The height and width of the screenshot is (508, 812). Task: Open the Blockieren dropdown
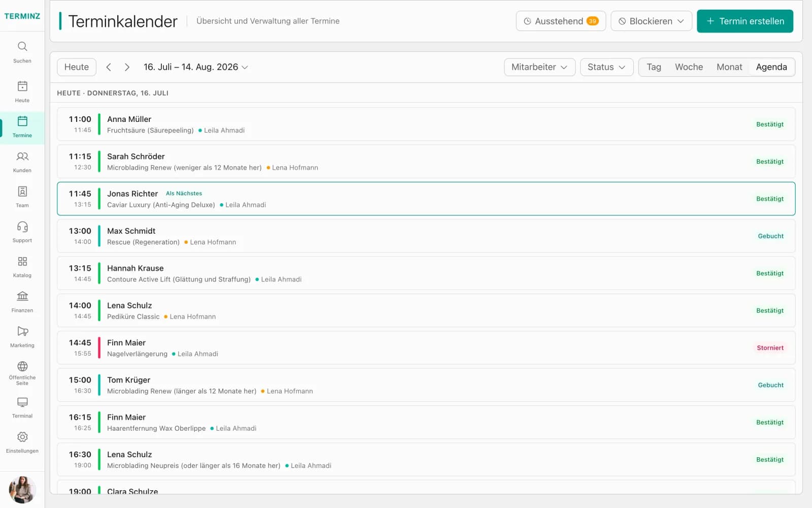(651, 21)
